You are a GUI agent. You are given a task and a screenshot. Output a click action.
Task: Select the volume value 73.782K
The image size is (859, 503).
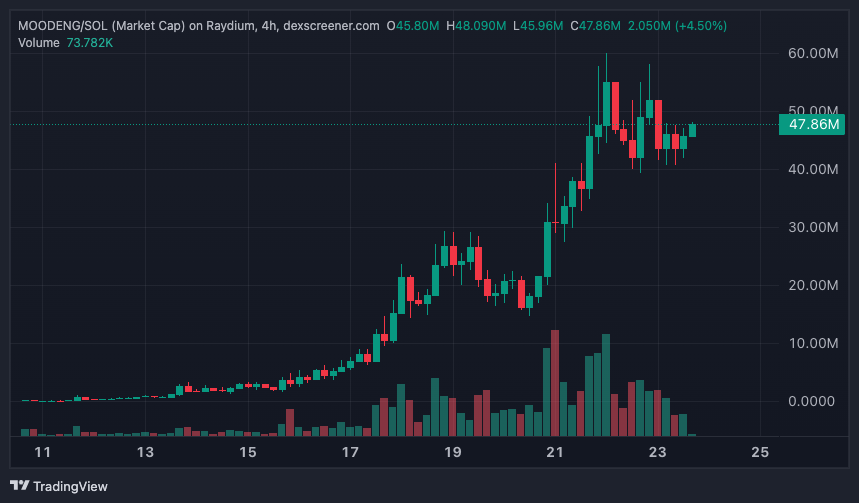coord(91,42)
